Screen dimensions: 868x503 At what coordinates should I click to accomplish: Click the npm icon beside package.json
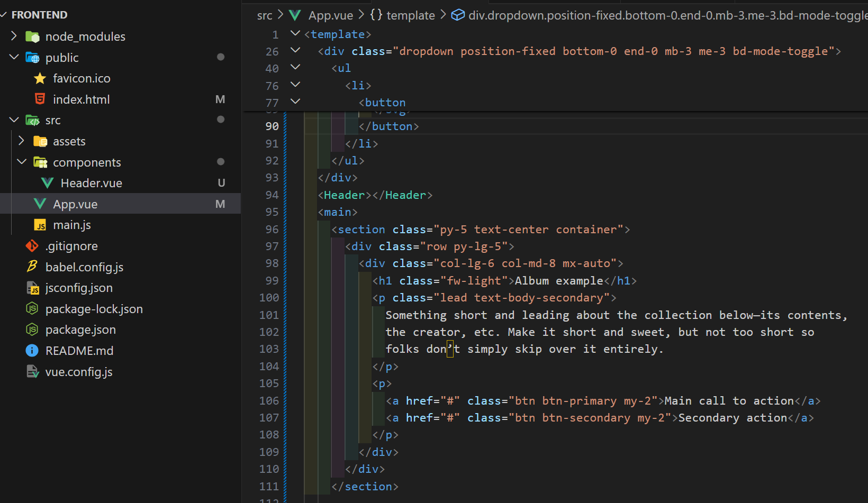[x=32, y=330]
